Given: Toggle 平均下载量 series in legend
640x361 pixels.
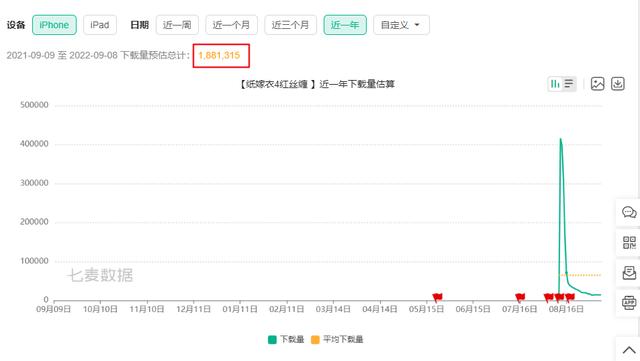Looking at the screenshot, I should pos(337,339).
